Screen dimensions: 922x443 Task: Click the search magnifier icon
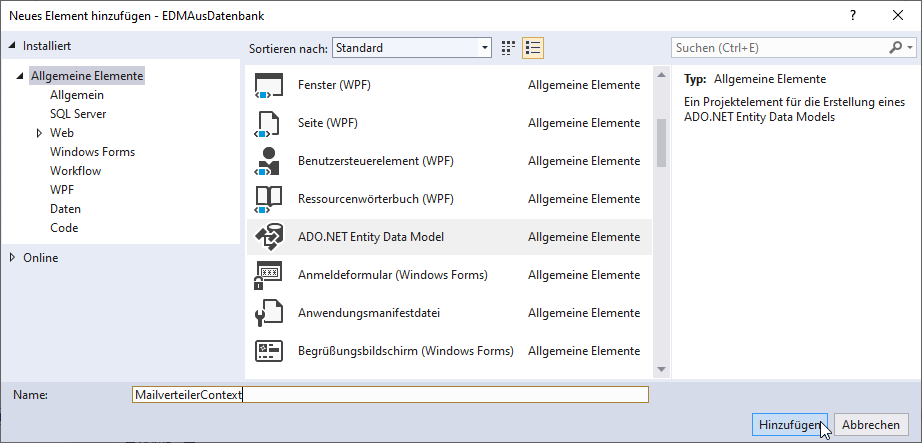(x=895, y=48)
